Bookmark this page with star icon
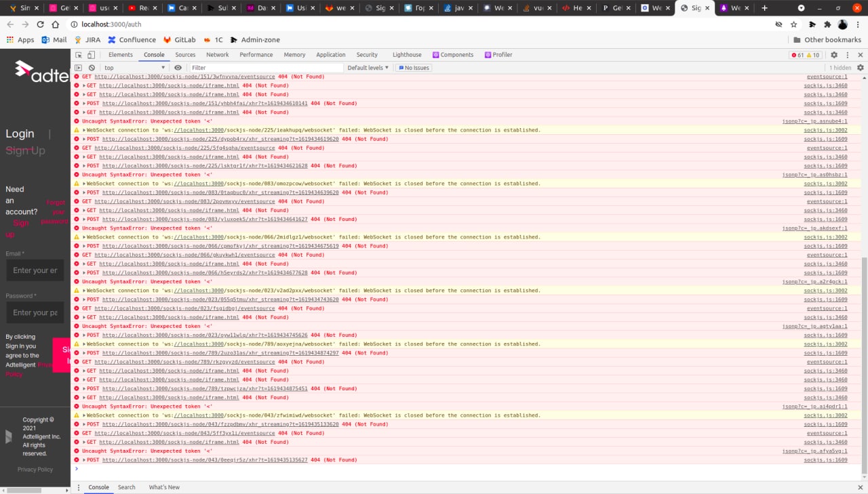The height and width of the screenshot is (494, 868). coord(794,24)
